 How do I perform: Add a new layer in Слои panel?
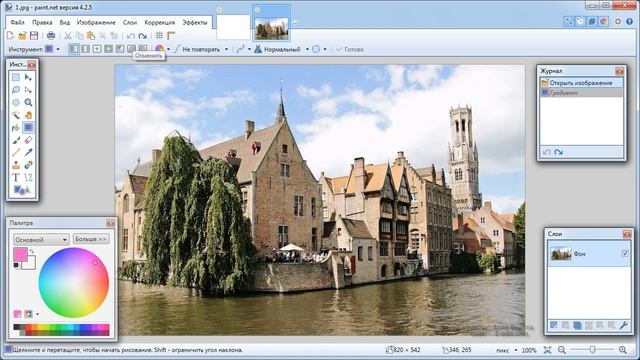pos(554,325)
